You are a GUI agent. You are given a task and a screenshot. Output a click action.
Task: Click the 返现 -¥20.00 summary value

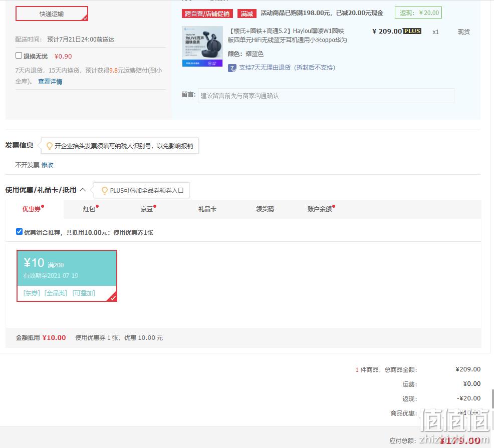pyautogui.click(x=469, y=398)
